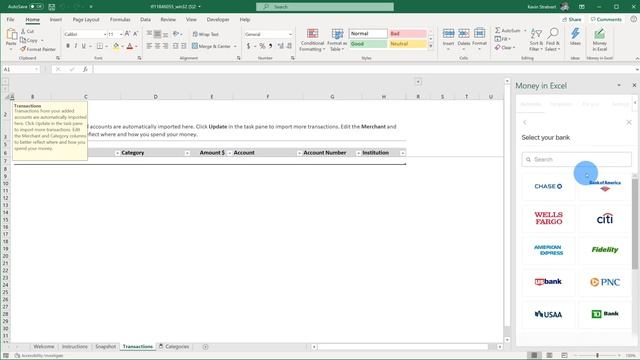
Task: Open the font name dropdown
Action: point(105,34)
